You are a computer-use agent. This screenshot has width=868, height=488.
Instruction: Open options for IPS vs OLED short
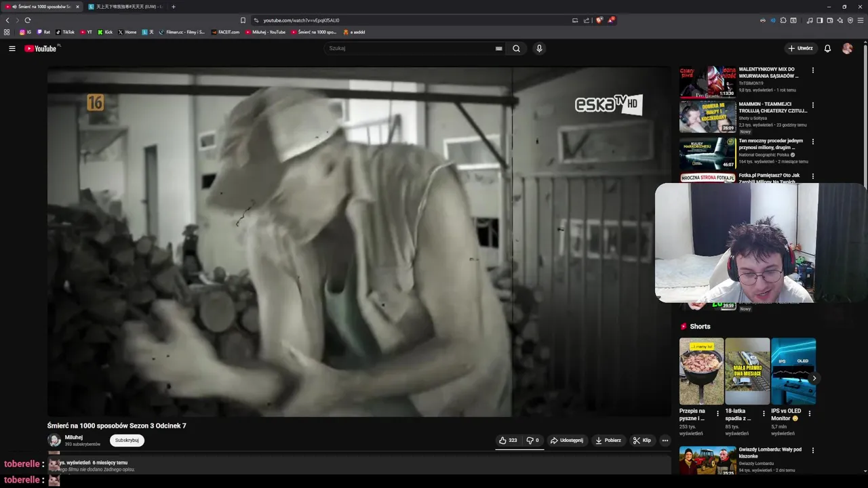click(x=809, y=413)
